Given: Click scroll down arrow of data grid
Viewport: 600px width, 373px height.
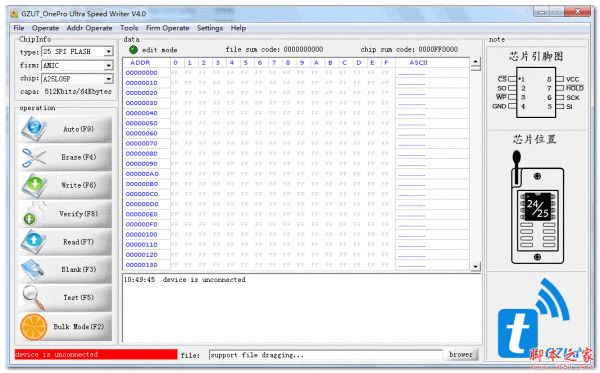Looking at the screenshot, I should click(x=475, y=266).
